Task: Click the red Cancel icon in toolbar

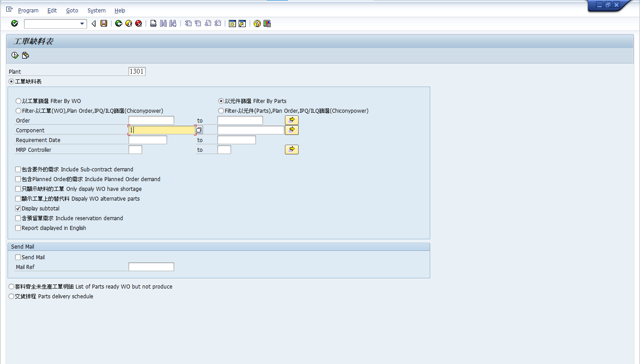Action: click(139, 24)
